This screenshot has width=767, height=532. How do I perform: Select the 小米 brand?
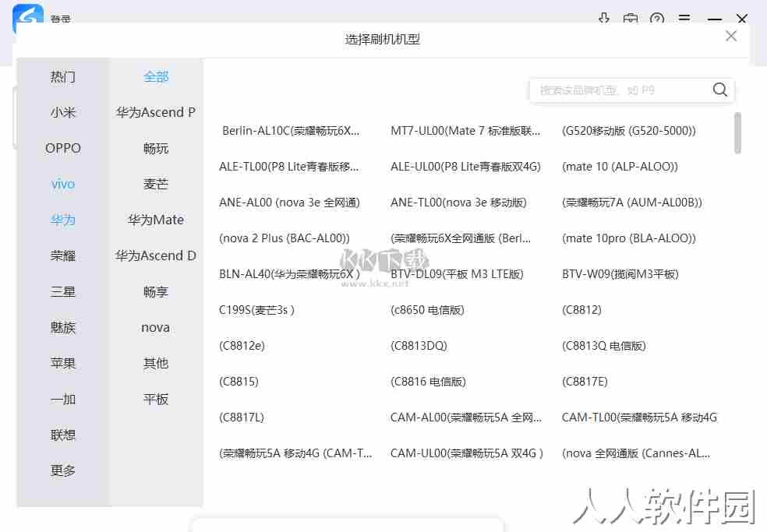coord(63,112)
